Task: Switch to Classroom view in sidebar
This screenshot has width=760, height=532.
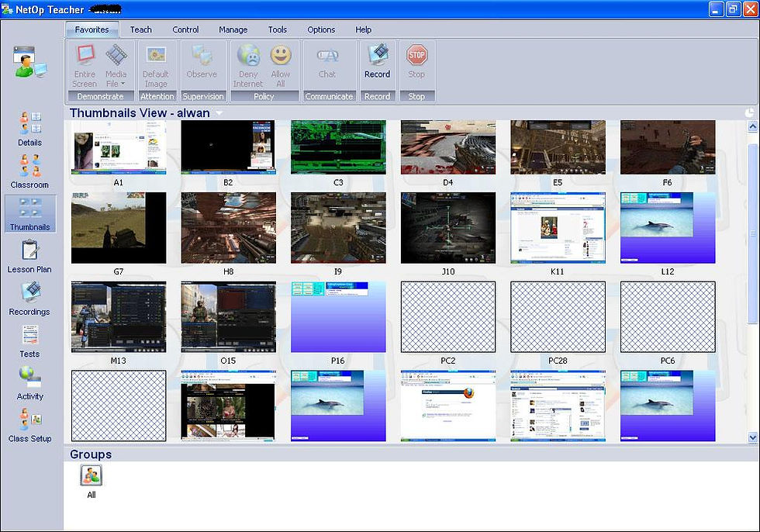Action: [29, 171]
